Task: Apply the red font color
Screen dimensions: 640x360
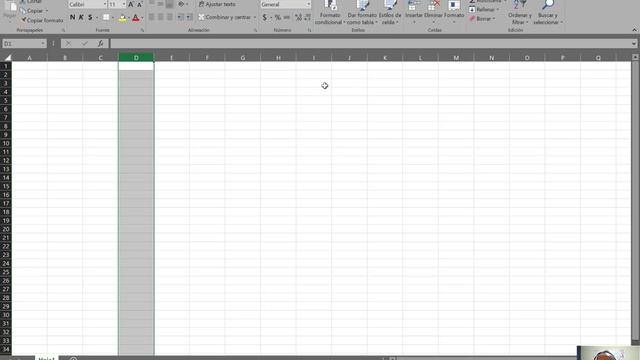Action: (136, 18)
